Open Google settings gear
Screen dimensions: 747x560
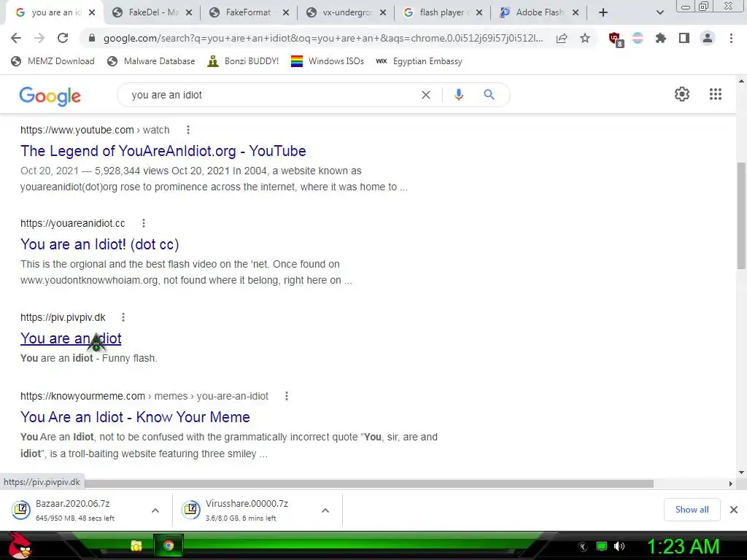[x=682, y=94]
